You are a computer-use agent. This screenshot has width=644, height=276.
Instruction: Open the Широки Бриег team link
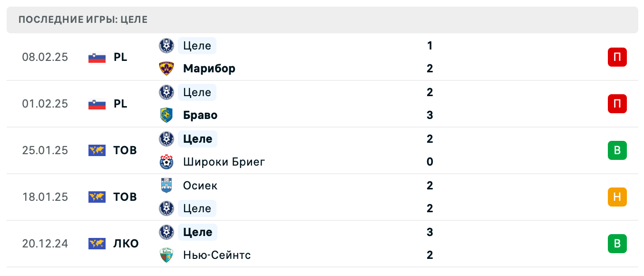[224, 162]
